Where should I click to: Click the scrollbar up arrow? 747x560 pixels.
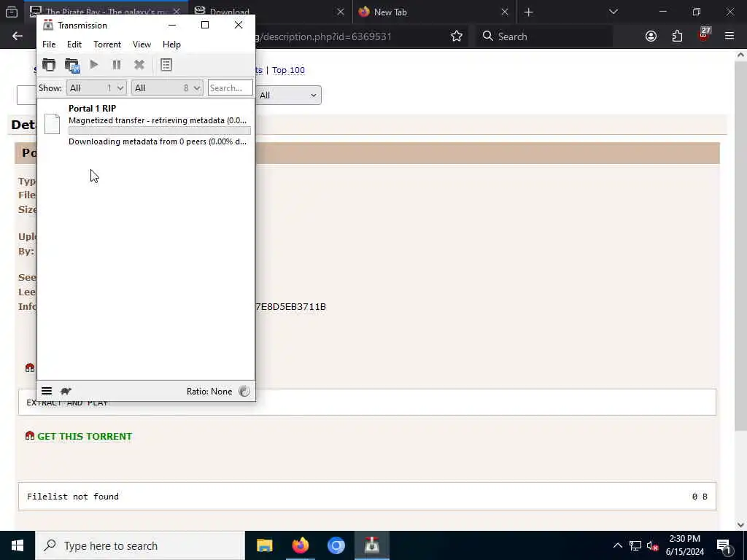740,55
